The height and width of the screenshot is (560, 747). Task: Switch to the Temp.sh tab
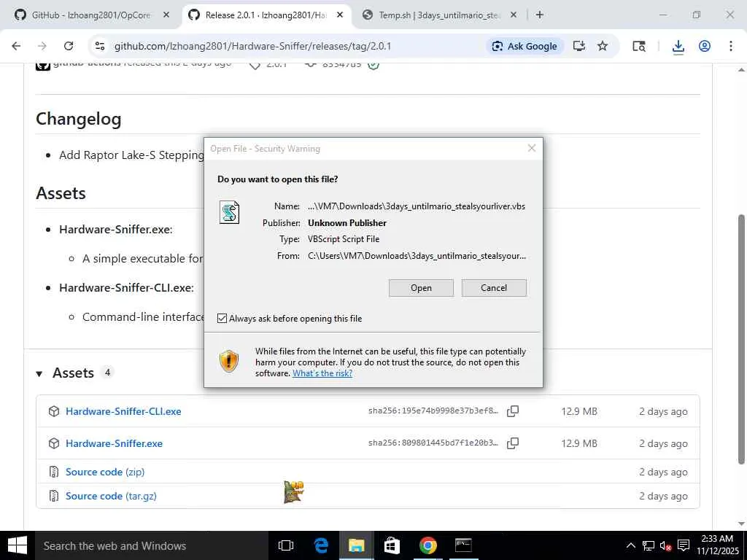(x=431, y=15)
